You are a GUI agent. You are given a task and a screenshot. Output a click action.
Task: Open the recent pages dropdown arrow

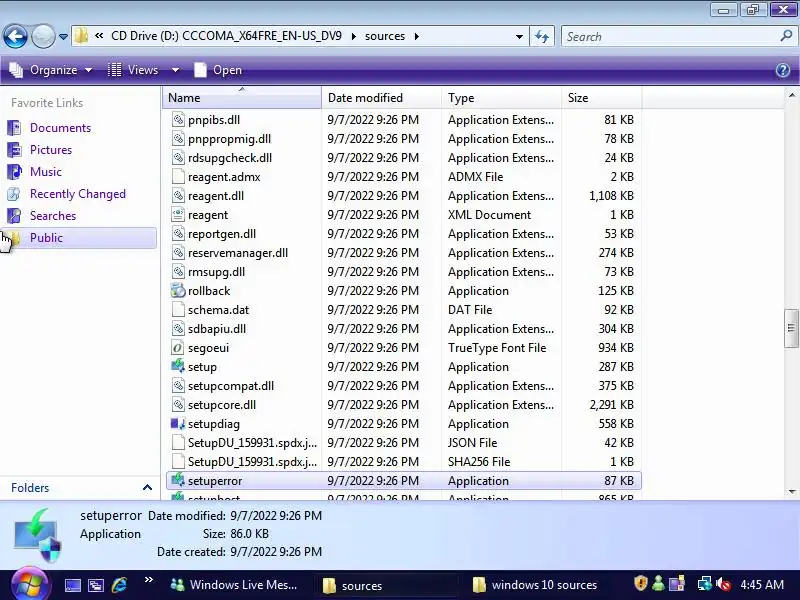pyautogui.click(x=63, y=37)
